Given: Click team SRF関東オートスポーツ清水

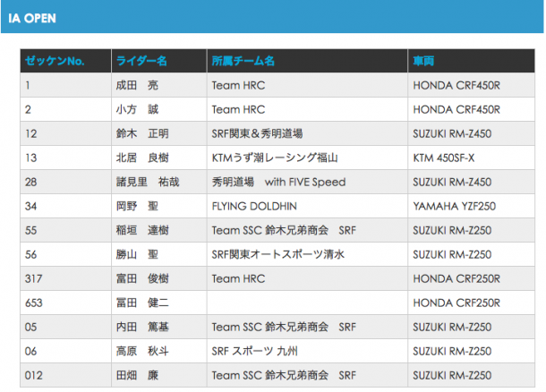Looking at the screenshot, I should 278,254.
